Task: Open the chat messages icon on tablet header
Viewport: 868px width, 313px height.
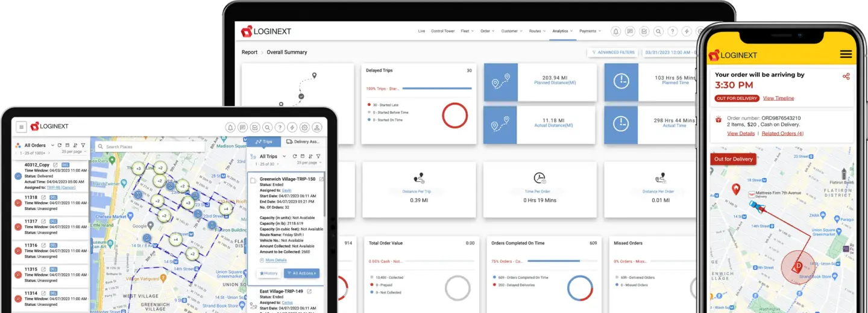Action: (x=242, y=127)
